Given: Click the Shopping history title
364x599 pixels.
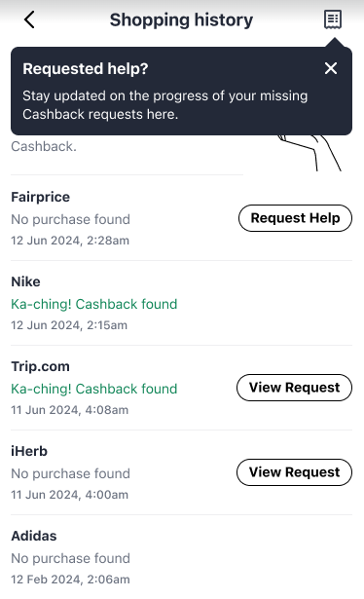Looking at the screenshot, I should 181,19.
